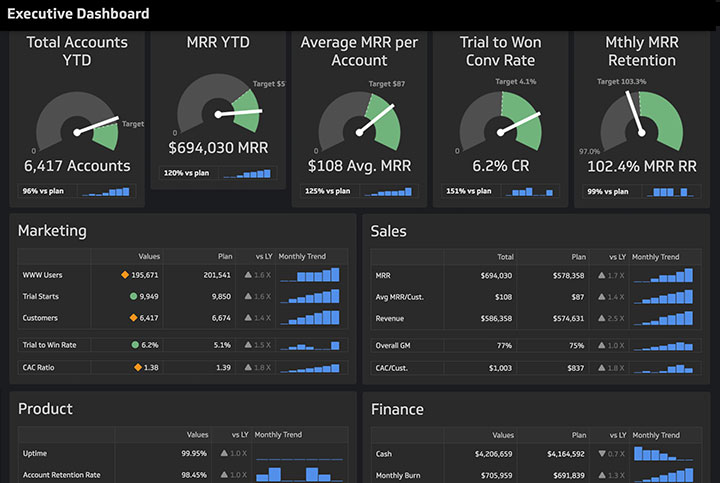Click the 6,674 Customers plan value
This screenshot has height=483, width=720.
coord(221,318)
